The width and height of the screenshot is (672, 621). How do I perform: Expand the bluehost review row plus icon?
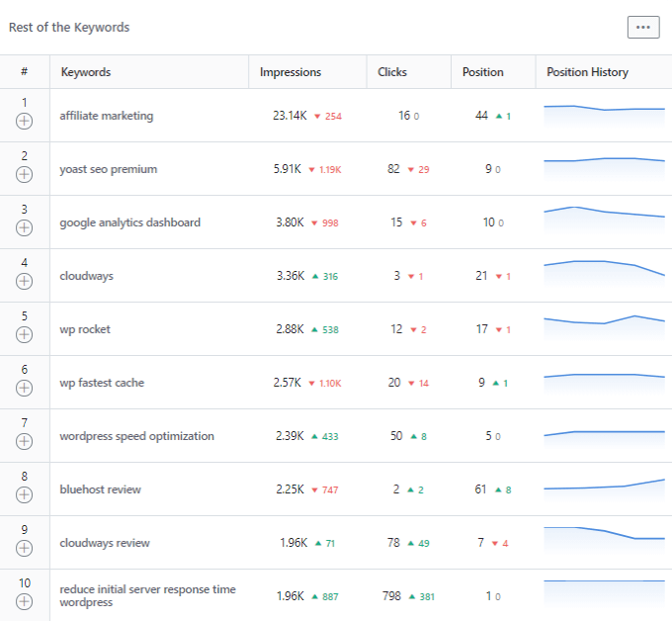click(x=24, y=494)
